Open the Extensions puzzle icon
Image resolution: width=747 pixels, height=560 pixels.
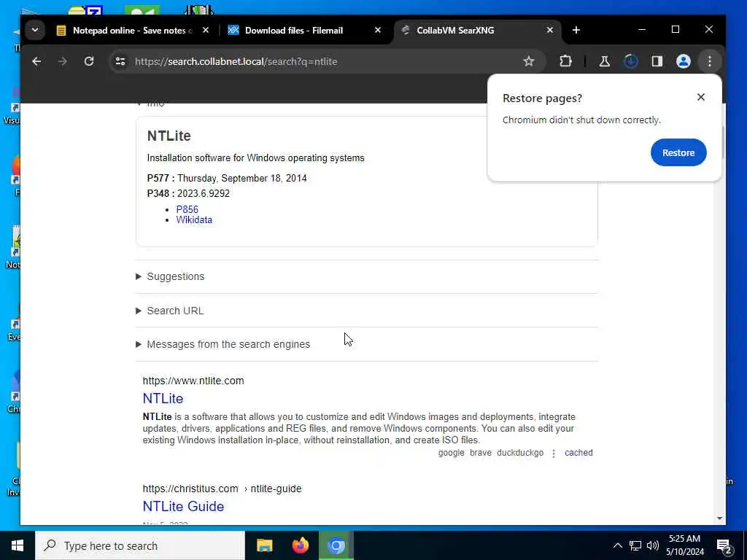565,61
